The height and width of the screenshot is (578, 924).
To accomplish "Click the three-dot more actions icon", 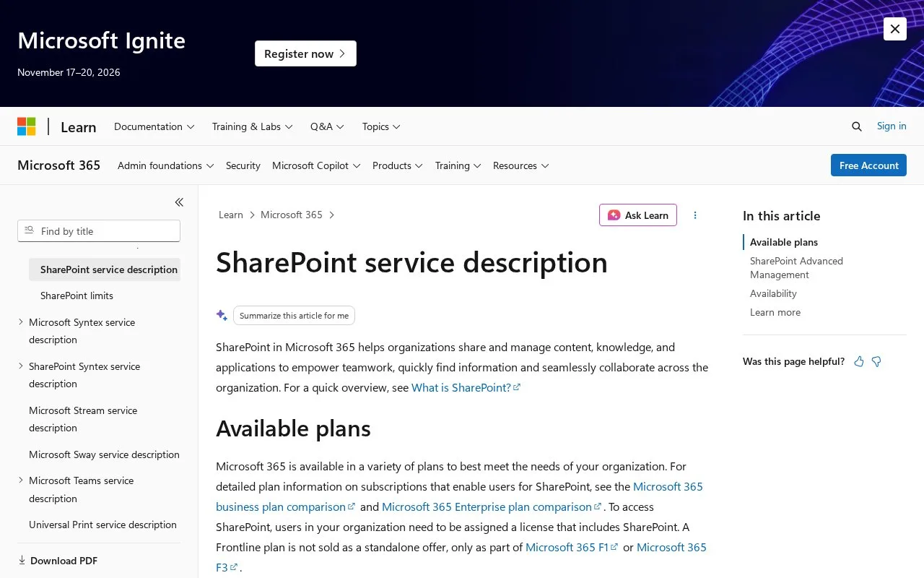I will coord(695,215).
